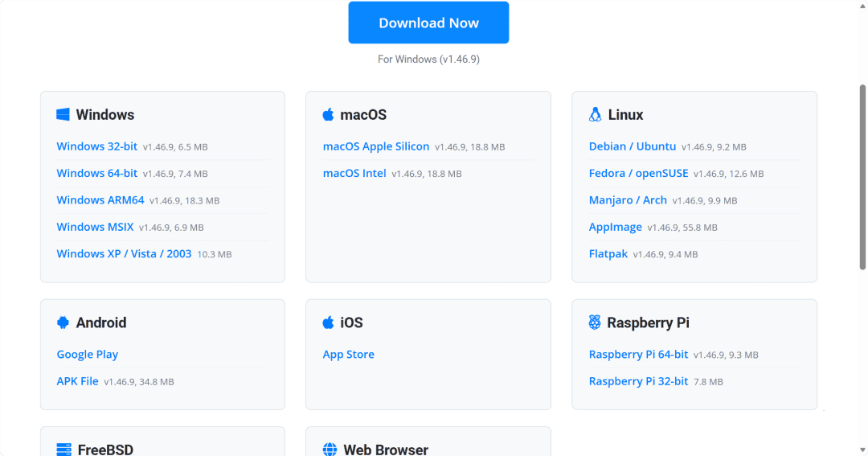Open the Flatpak download link

point(608,254)
